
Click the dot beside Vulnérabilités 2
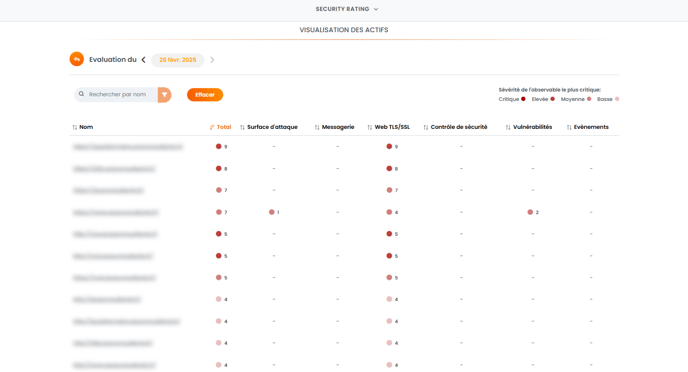coord(530,212)
